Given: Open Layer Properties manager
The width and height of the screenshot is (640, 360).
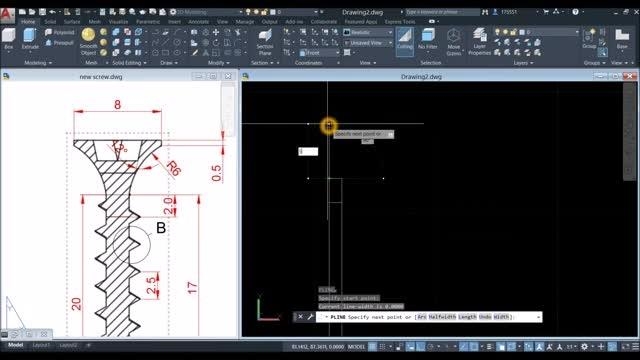Looking at the screenshot, I should point(480,42).
